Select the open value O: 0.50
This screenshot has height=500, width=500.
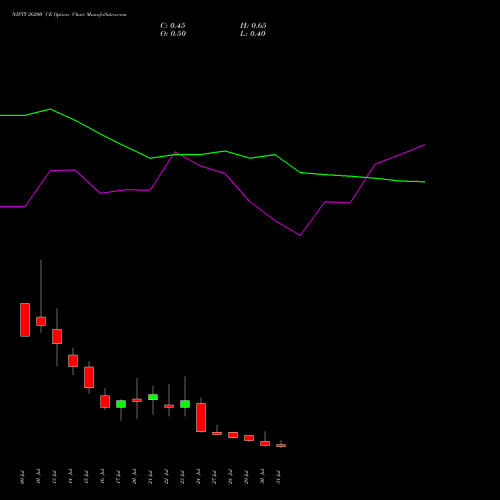tap(173, 34)
